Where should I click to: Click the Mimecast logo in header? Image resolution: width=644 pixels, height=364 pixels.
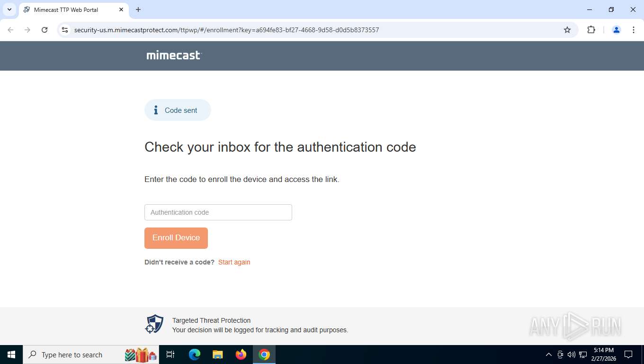point(174,55)
